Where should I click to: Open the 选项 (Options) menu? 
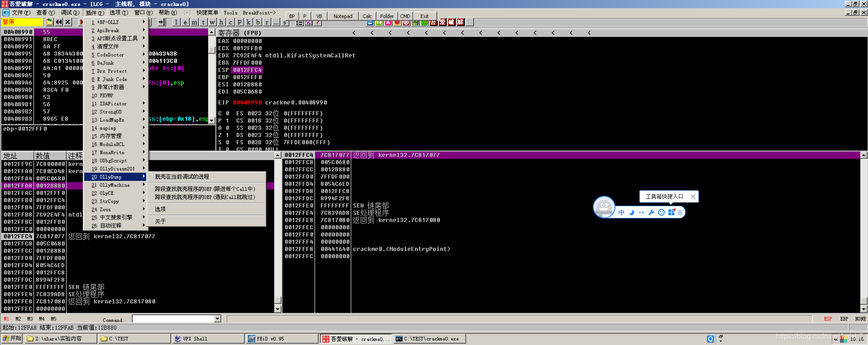point(119,13)
